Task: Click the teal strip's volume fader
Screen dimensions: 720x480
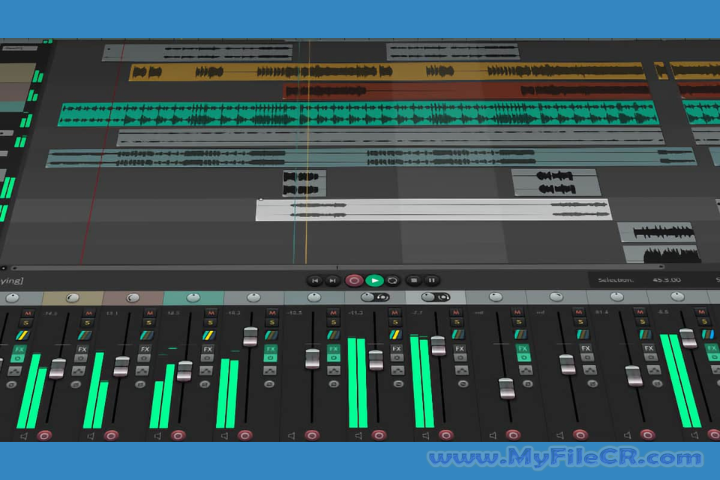Action: click(x=185, y=371)
